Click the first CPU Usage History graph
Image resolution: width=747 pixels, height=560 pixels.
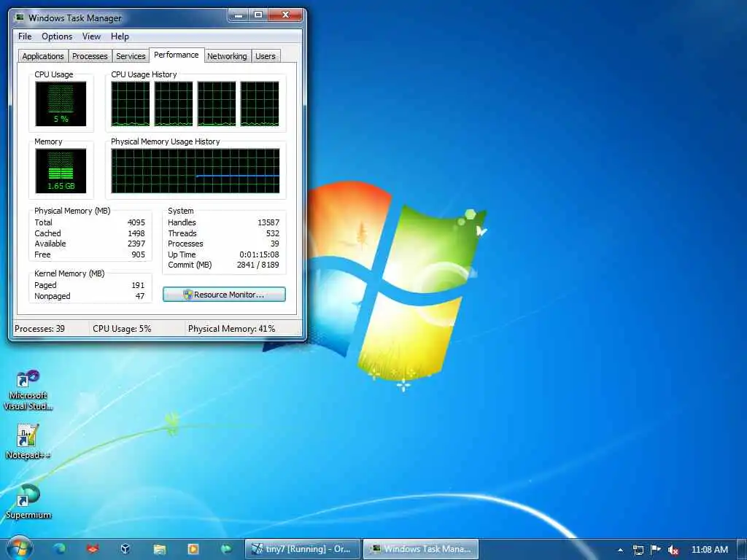130,104
